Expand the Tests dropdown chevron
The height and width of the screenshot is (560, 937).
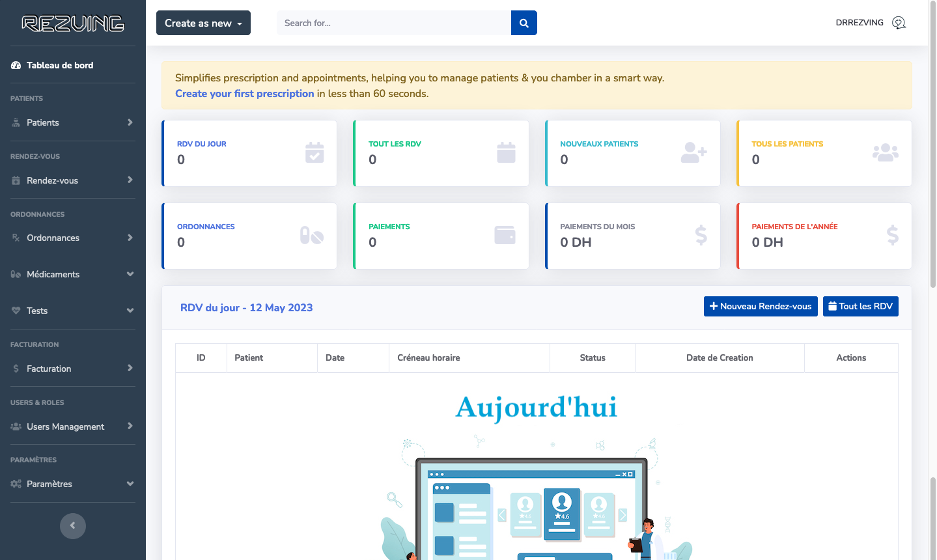click(130, 311)
